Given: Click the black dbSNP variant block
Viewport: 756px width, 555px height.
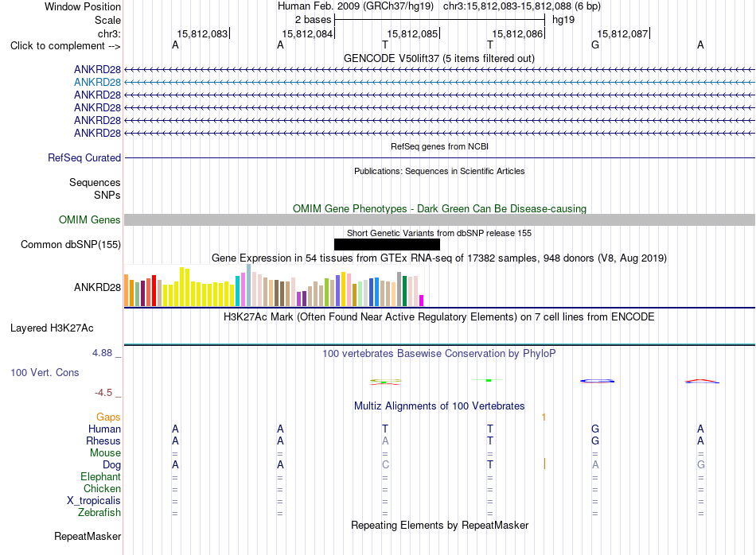Looking at the screenshot, I should [x=388, y=245].
